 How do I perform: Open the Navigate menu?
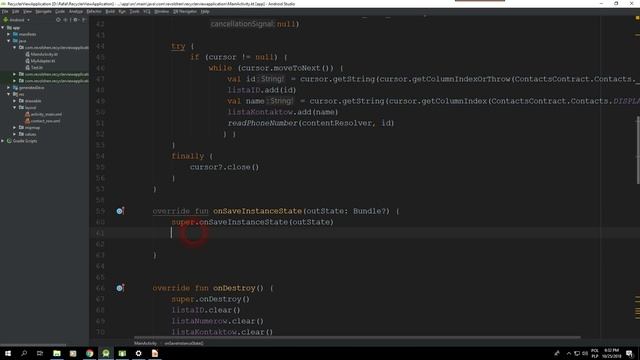coord(43,11)
